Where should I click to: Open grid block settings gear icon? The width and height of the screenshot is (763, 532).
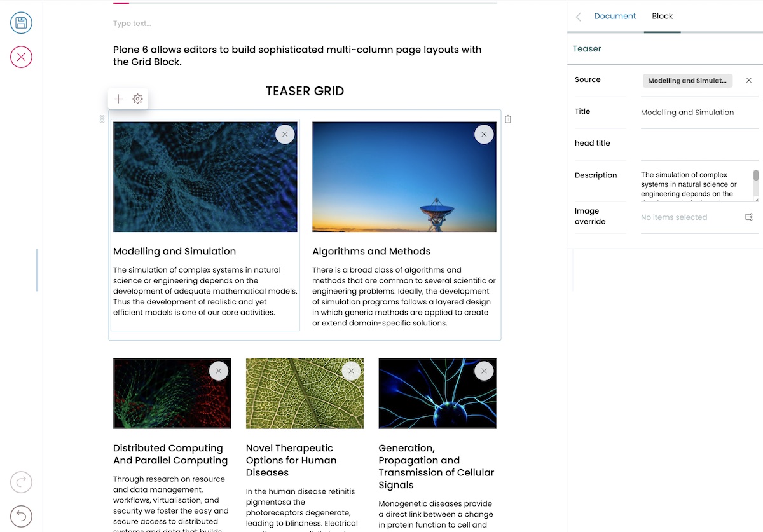tap(137, 99)
